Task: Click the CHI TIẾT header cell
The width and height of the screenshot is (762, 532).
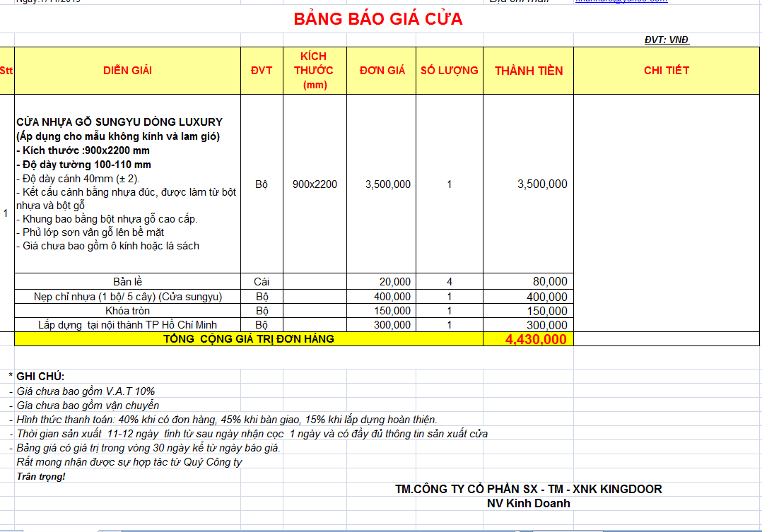Action: (x=667, y=71)
